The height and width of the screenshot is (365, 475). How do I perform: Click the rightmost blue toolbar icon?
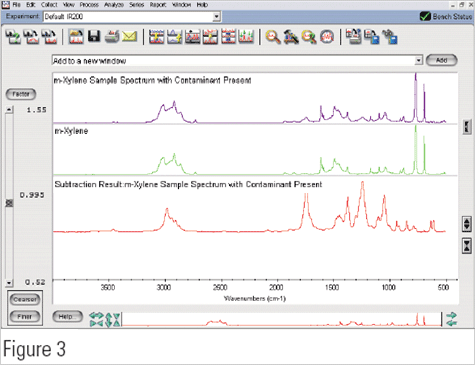point(390,37)
